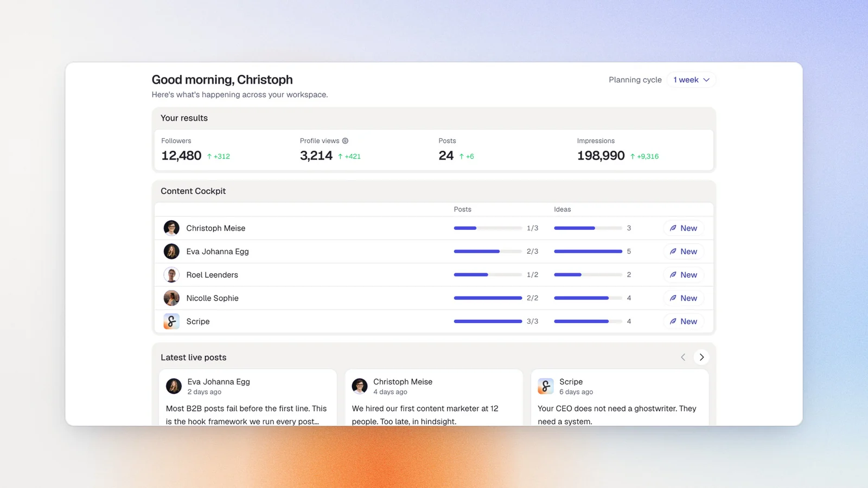The width and height of the screenshot is (868, 488).
Task: Click Roel Leenders' avatar in Content Cockpit
Action: click(x=171, y=275)
